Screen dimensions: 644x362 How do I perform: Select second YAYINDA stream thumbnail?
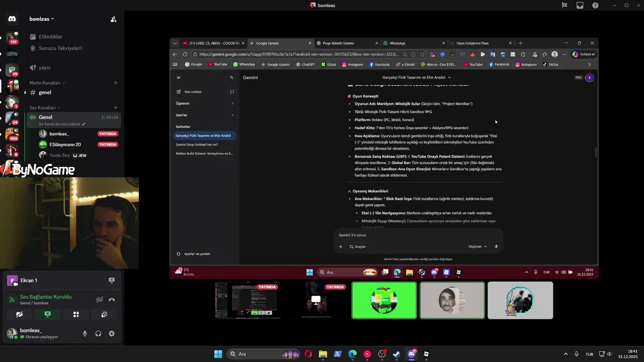point(316,300)
